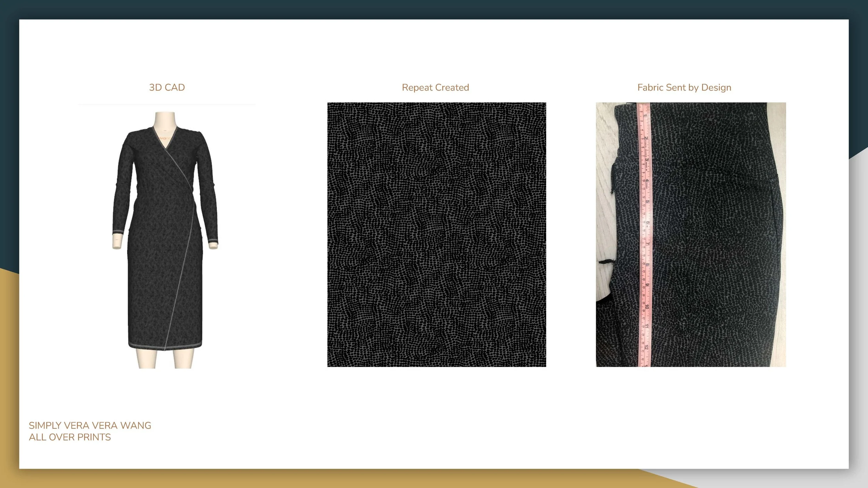Click the SIMPLY VERA VERA WANG text

(x=90, y=426)
